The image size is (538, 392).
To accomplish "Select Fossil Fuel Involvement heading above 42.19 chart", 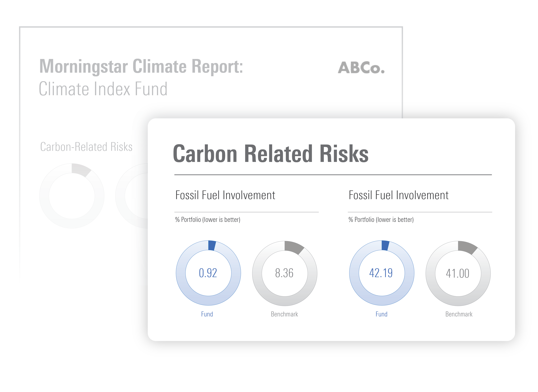I will point(398,195).
